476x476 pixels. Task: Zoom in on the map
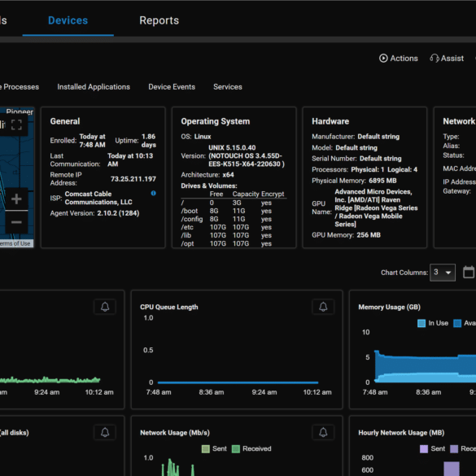[16, 199]
